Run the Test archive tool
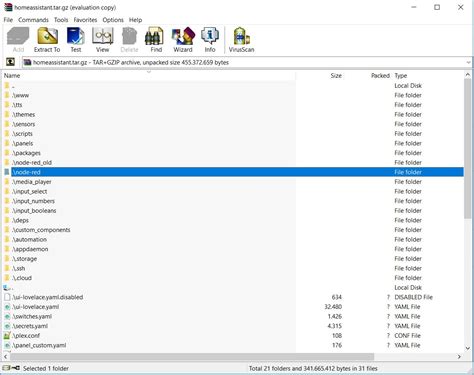The image size is (474, 375). click(76, 40)
